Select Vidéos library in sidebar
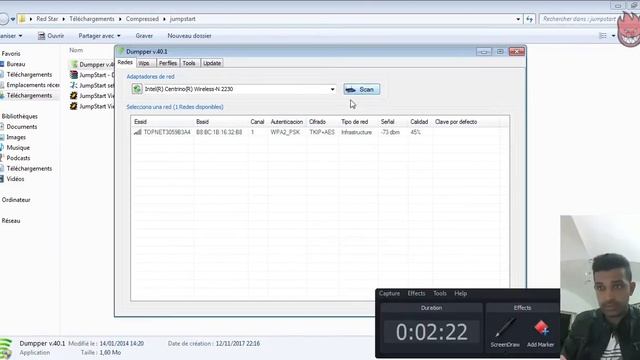Image resolution: width=640 pixels, height=360 pixels. click(x=15, y=179)
